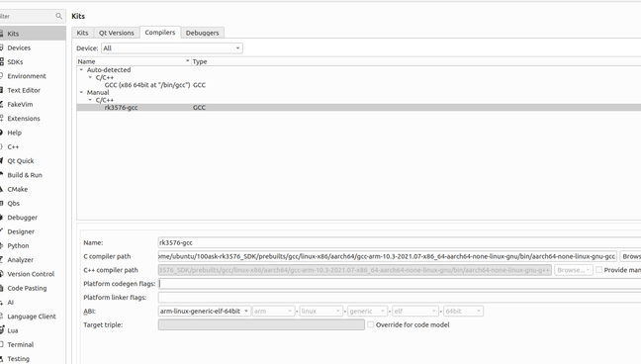Collapse the Auto-detected tree group
Viewport: 641px width, 364px height.
click(81, 70)
